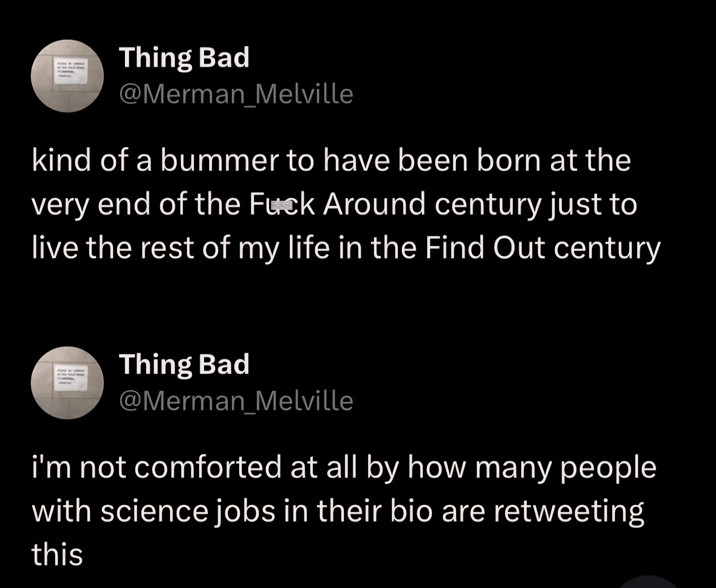Image resolution: width=716 pixels, height=588 pixels.
Task: Click the paper note inside the first avatar
Action: coord(71,71)
